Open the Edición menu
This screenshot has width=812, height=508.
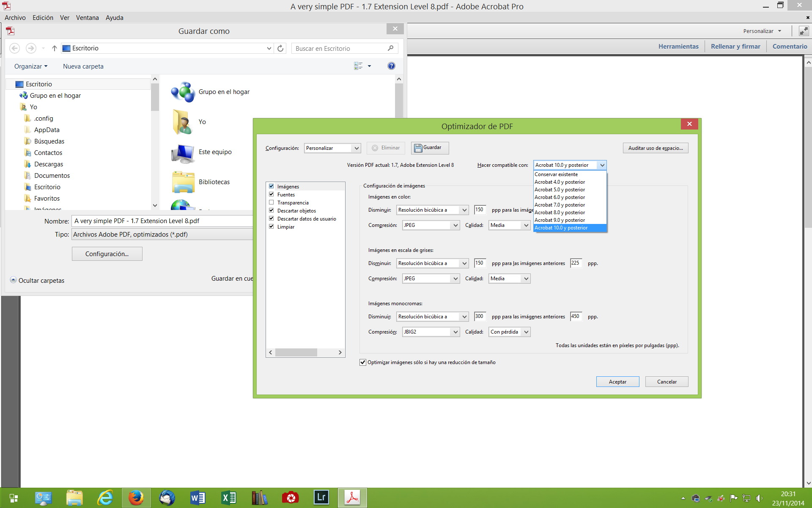[x=43, y=18]
